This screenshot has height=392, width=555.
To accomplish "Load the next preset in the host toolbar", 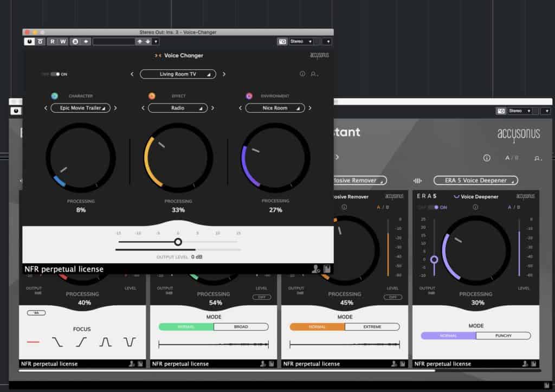I will pyautogui.click(x=147, y=41).
